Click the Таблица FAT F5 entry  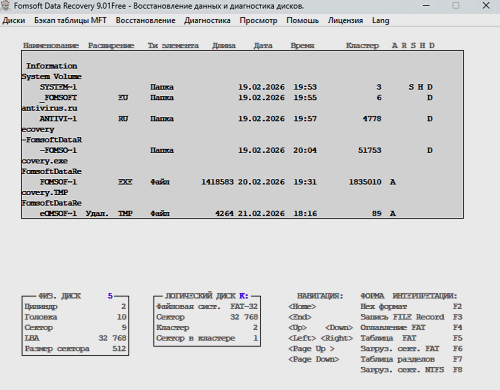(x=411, y=338)
